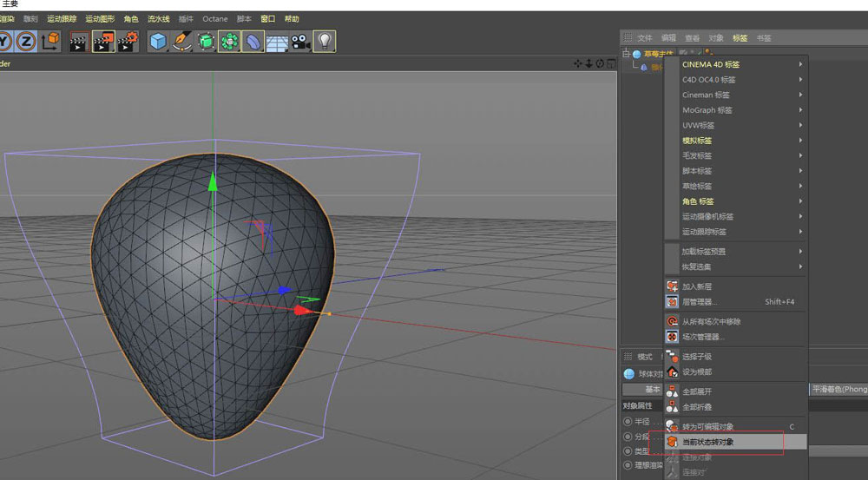Choose 当前状态转对象 from context menu
868x480 pixels.
click(707, 442)
